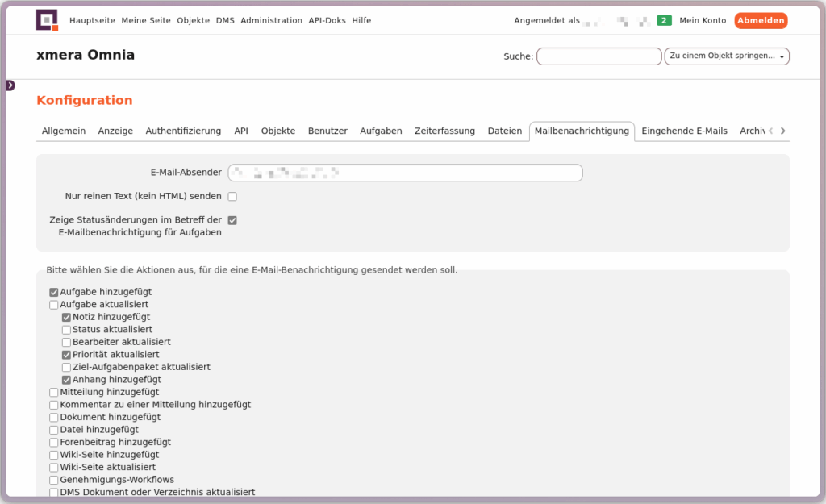
Task: Click into the Suche search field
Action: [599, 56]
